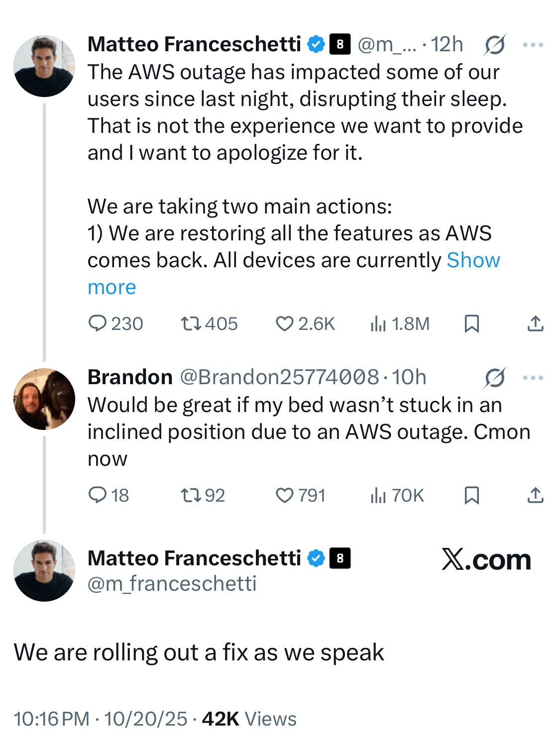
Task: Bookmark Matteo's AWS outage tweet
Action: click(471, 324)
